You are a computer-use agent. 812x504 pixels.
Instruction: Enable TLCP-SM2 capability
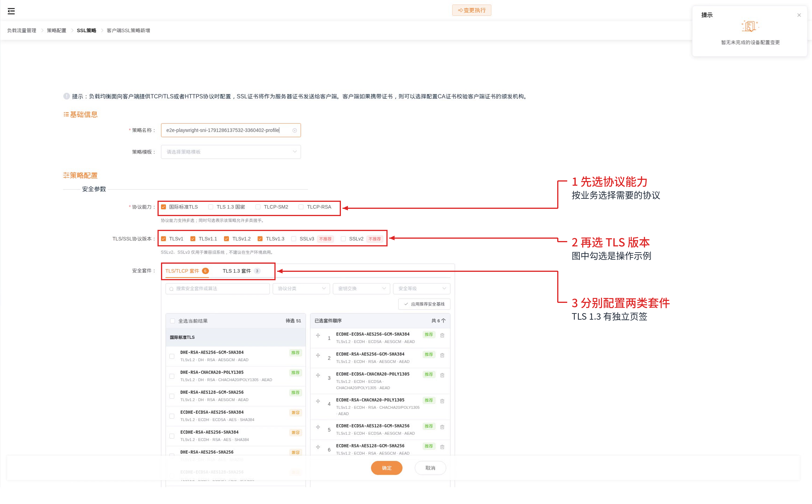(x=258, y=207)
